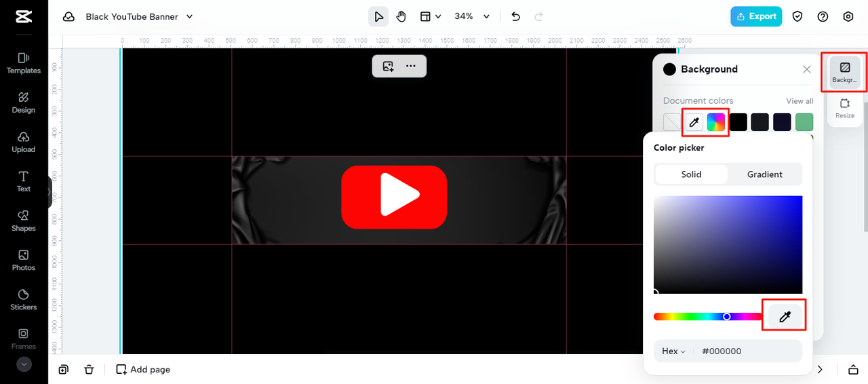Click the #000000 hex input field
868x384 pixels.
coord(749,351)
